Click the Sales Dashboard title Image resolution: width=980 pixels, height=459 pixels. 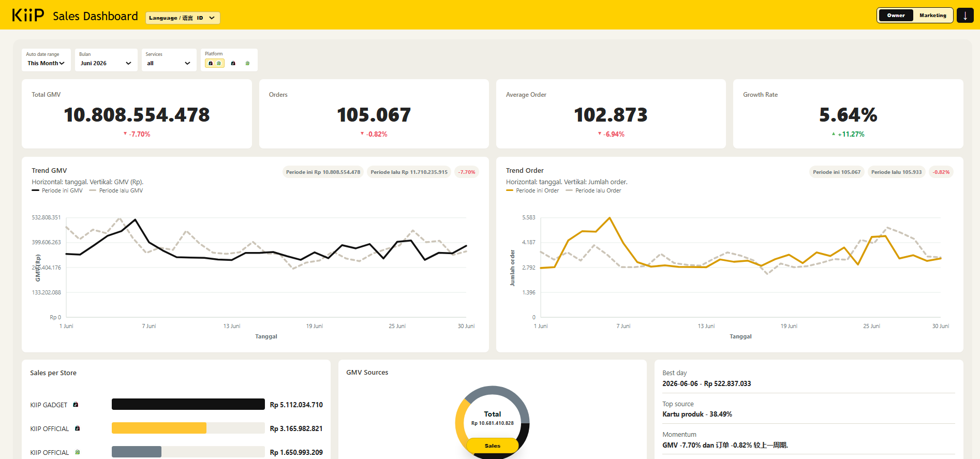[x=95, y=16]
